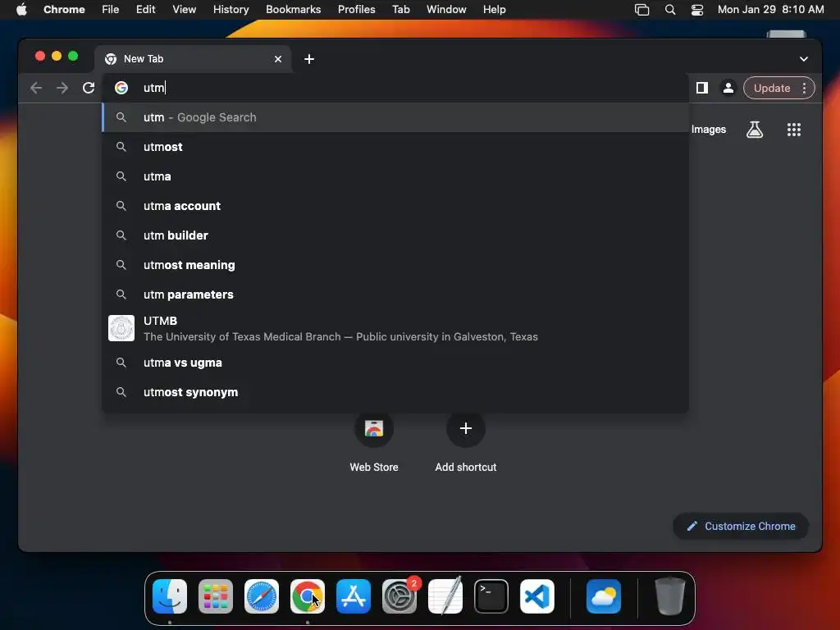Open the UTMB entity suggestion

(x=395, y=328)
